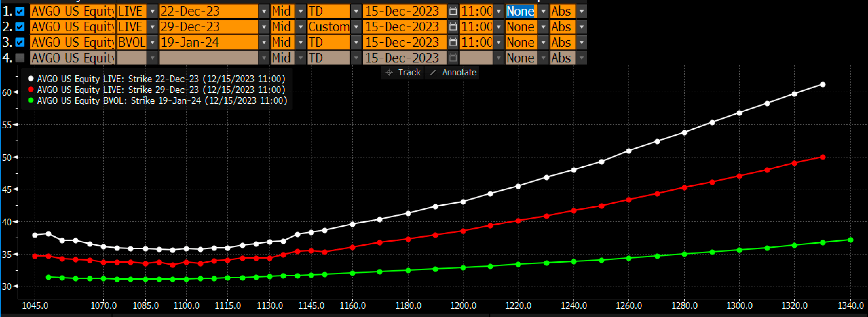Edit AVGO US Equity field in row 1

(x=73, y=12)
